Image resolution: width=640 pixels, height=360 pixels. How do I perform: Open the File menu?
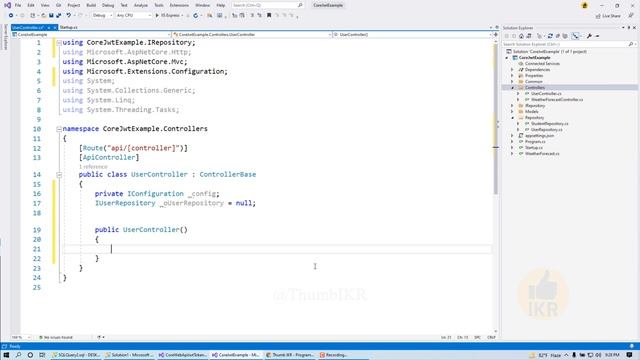[18, 5]
